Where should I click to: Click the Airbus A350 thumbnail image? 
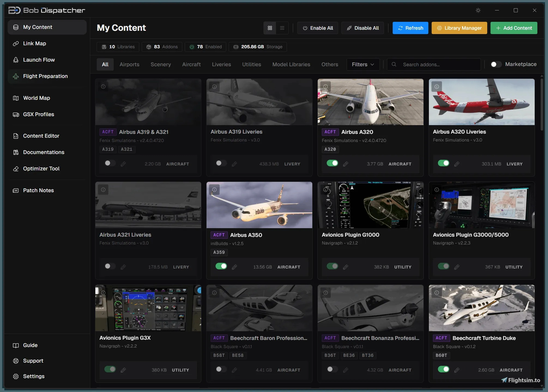[259, 205]
